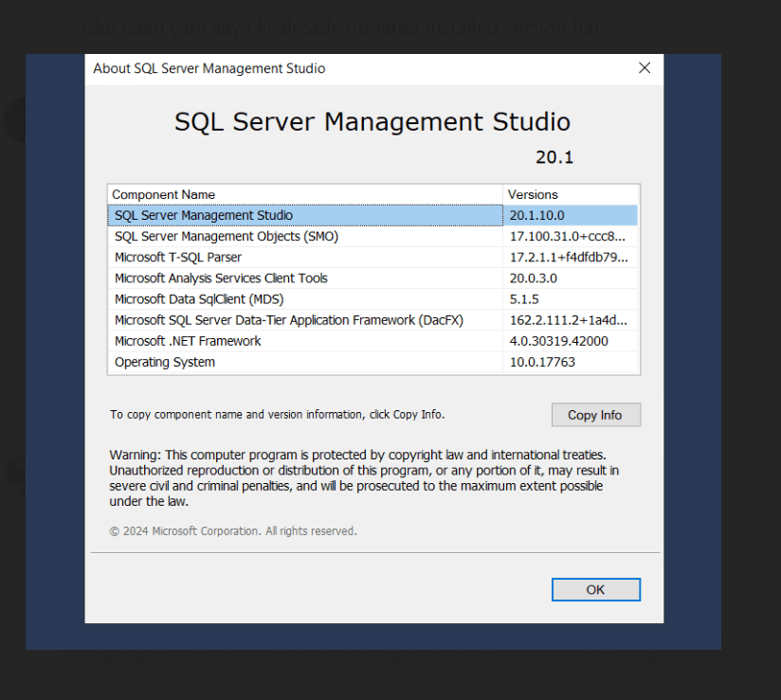This screenshot has height=700, width=781.
Task: Close the About dialog with X
Action: click(645, 68)
